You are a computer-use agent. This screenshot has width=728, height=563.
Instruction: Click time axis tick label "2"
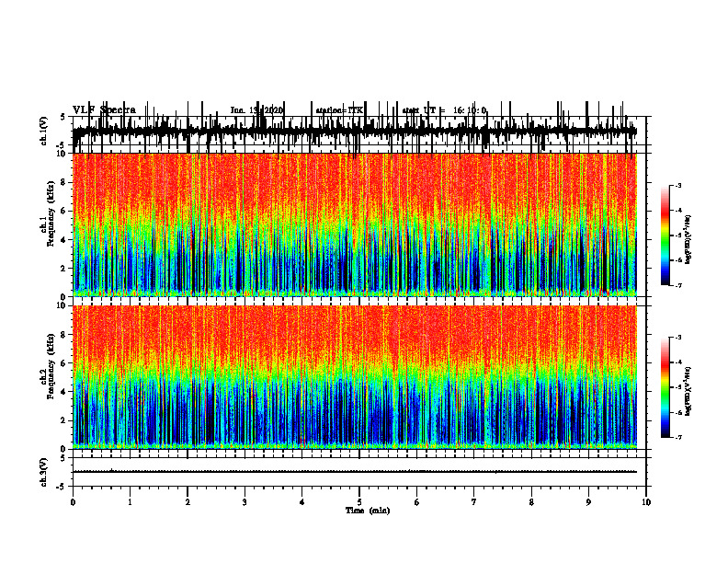tap(188, 502)
